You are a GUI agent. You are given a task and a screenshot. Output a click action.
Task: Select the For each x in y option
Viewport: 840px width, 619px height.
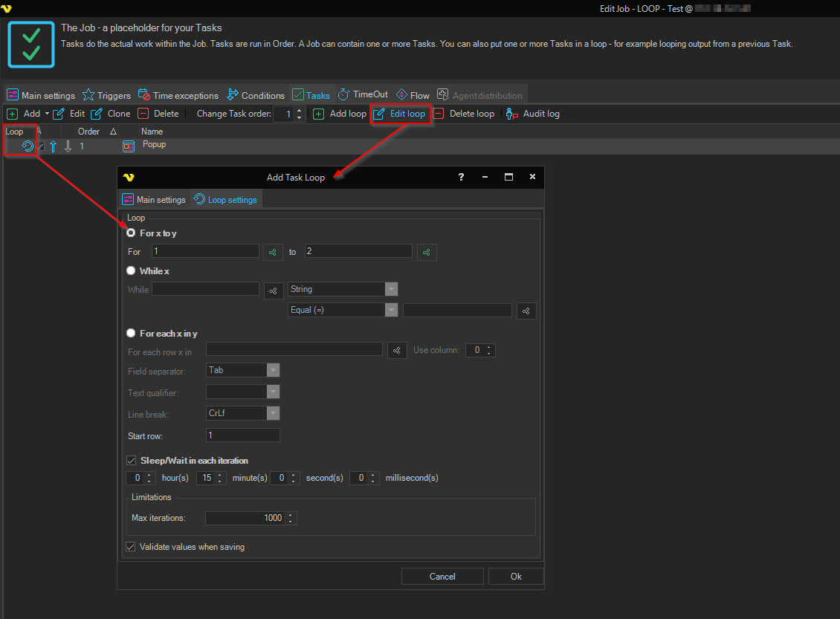(x=132, y=334)
